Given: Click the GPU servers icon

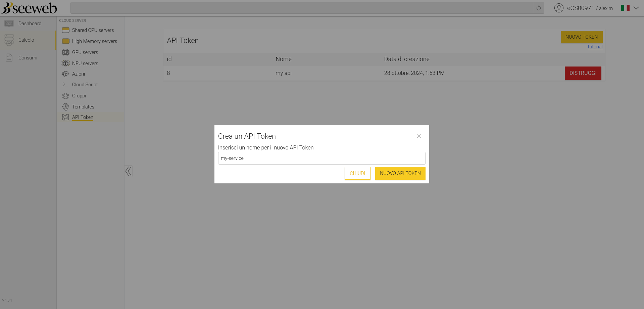Looking at the screenshot, I should pos(65,52).
